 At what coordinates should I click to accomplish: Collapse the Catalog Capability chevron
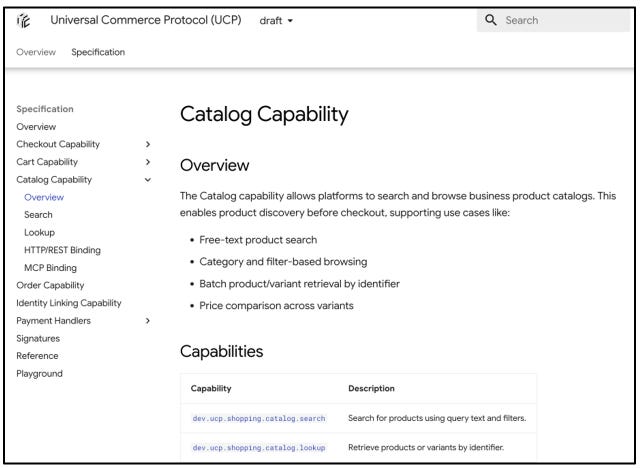pos(148,179)
